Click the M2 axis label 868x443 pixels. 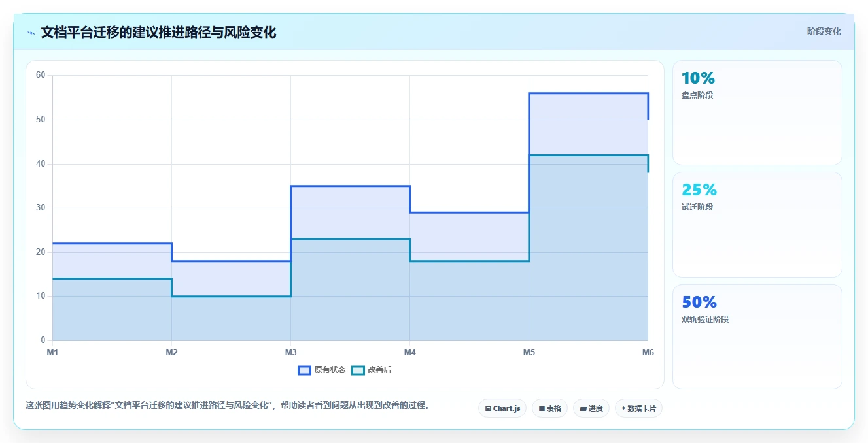pos(171,353)
